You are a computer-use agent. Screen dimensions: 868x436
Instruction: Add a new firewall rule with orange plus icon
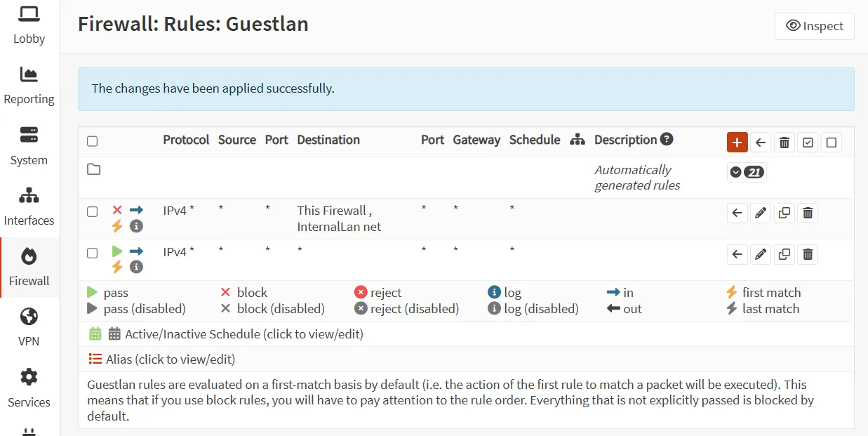pos(737,142)
